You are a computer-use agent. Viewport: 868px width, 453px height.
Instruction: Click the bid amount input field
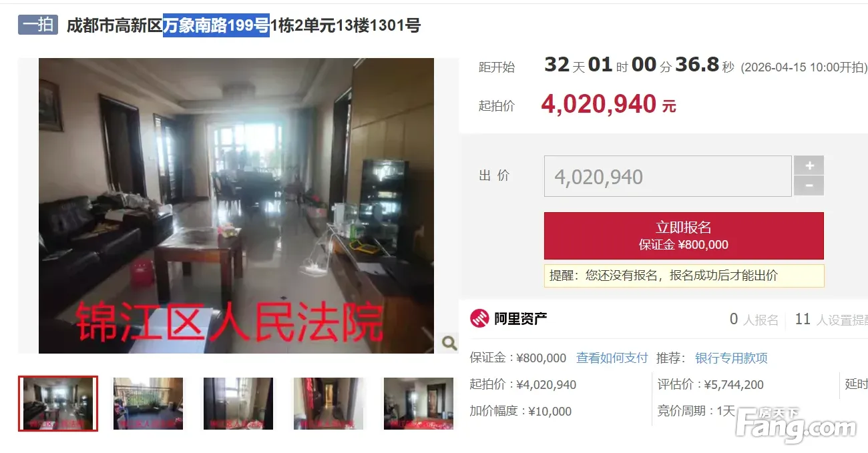coord(668,176)
